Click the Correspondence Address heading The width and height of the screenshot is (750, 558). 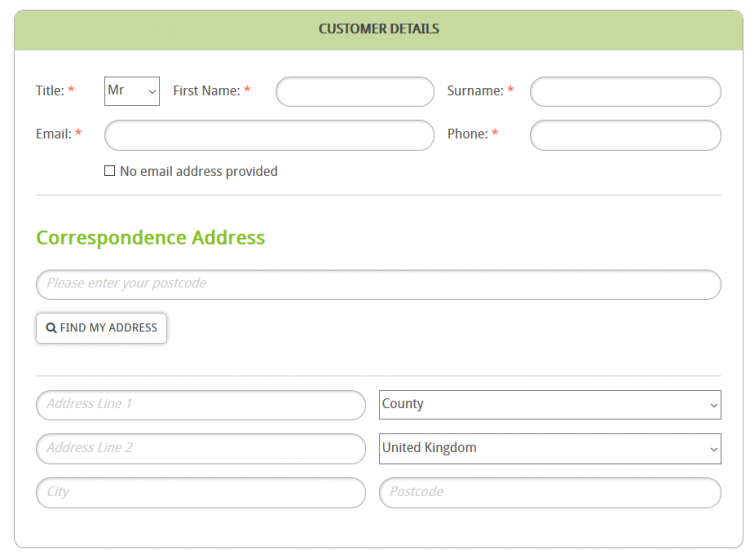[x=151, y=238]
